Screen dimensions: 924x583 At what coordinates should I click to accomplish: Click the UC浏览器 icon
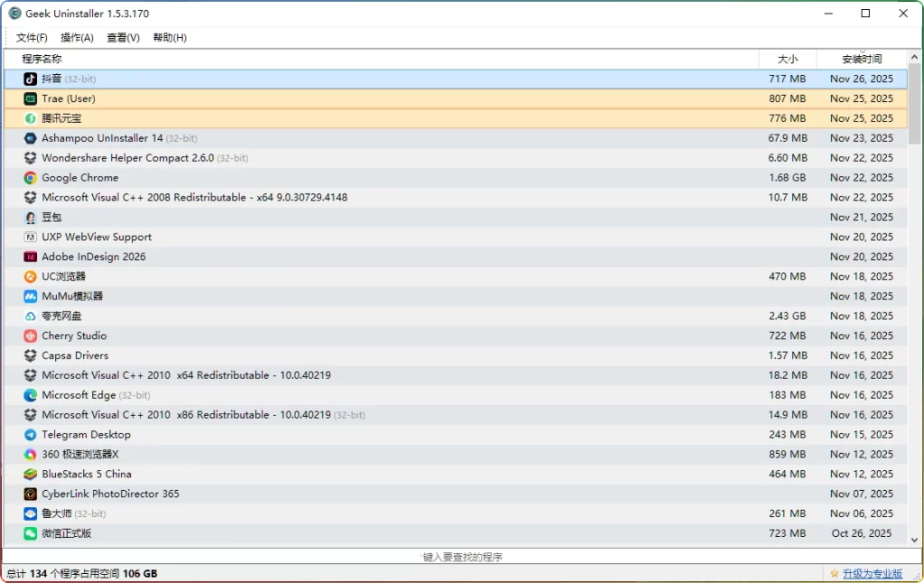28,276
